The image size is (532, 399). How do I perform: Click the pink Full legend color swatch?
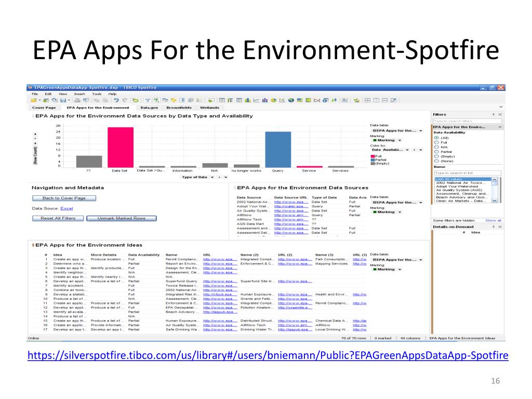point(373,156)
